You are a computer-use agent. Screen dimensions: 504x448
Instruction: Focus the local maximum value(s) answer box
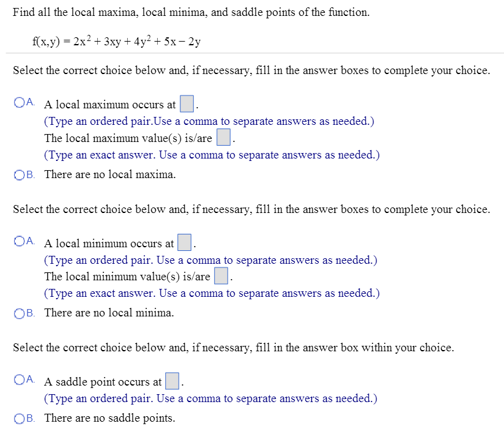(223, 138)
